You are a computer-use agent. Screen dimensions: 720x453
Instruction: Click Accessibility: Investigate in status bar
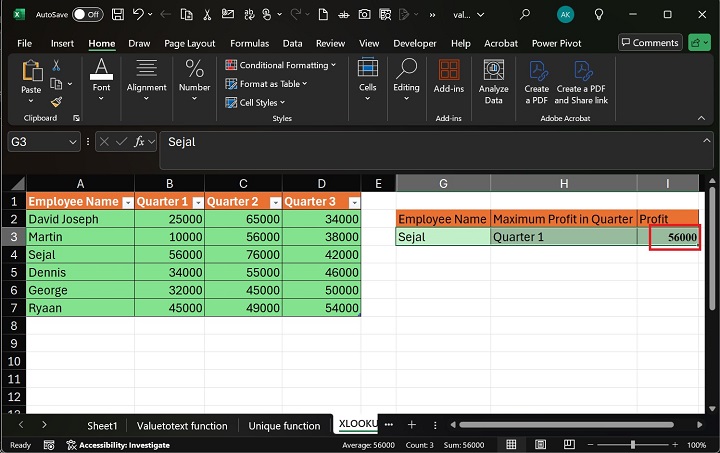click(118, 445)
